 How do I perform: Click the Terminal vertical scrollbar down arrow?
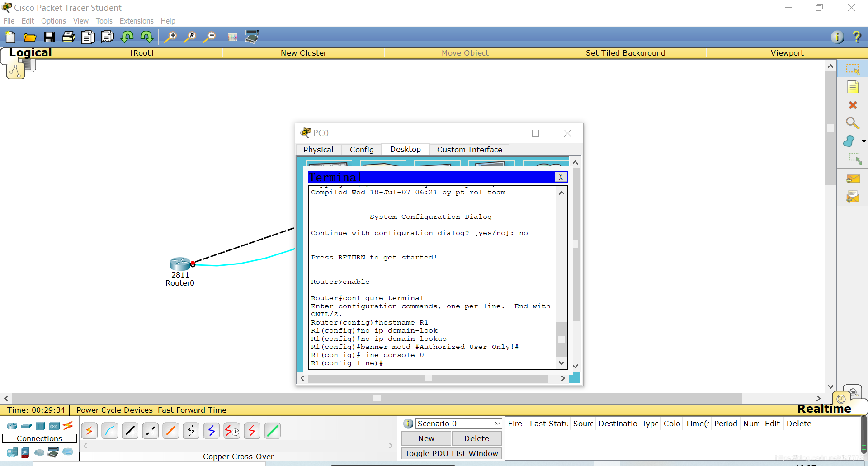pos(561,362)
